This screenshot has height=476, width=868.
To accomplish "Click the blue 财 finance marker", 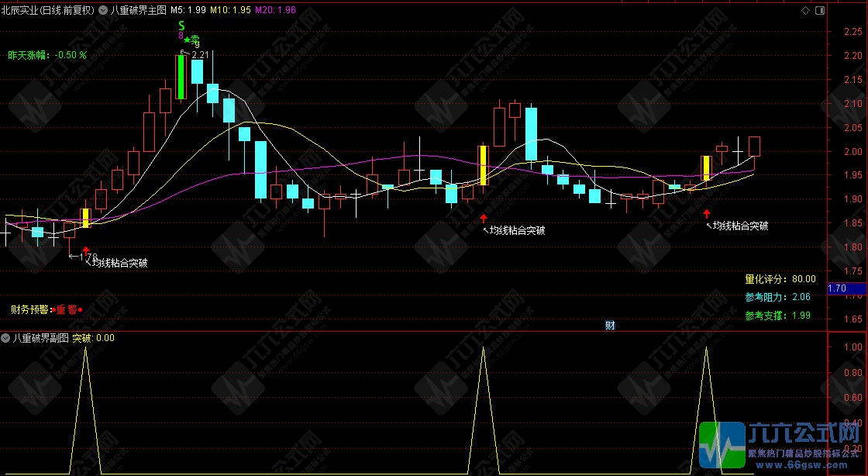I will pos(610,325).
